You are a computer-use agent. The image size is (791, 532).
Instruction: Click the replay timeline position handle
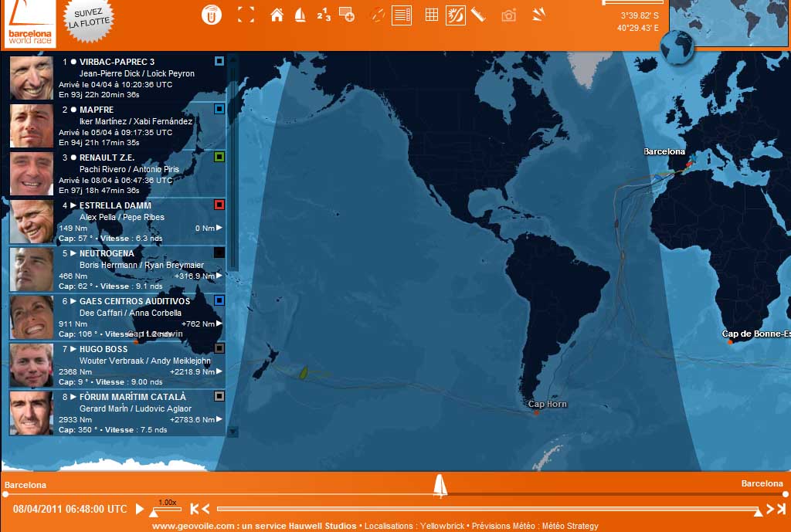(758, 513)
